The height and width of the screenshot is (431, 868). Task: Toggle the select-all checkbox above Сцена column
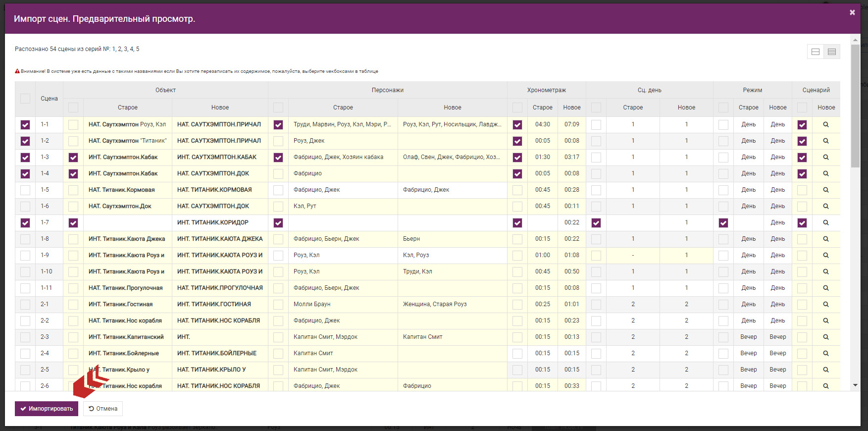point(25,99)
